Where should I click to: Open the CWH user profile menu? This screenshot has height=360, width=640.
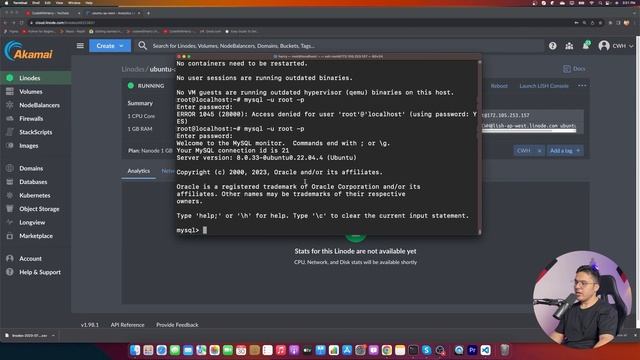tap(616, 46)
